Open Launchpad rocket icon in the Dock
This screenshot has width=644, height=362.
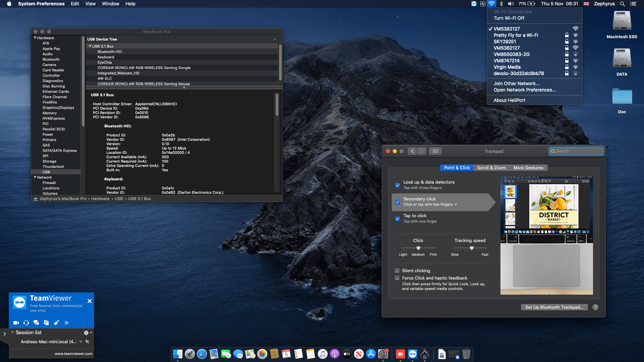[x=190, y=354]
